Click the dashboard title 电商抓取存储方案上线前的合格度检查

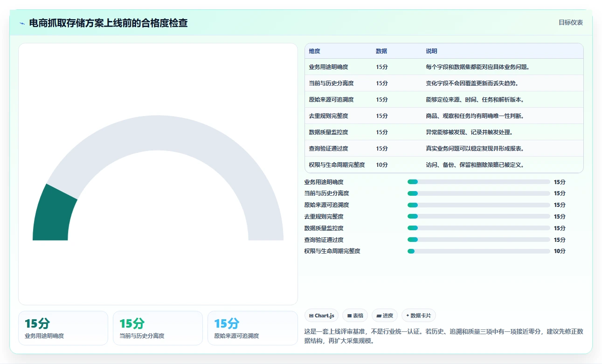[x=108, y=23]
